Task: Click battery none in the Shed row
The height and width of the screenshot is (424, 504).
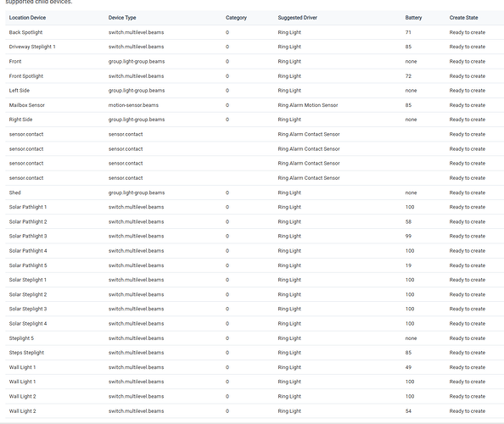Action: [x=411, y=192]
